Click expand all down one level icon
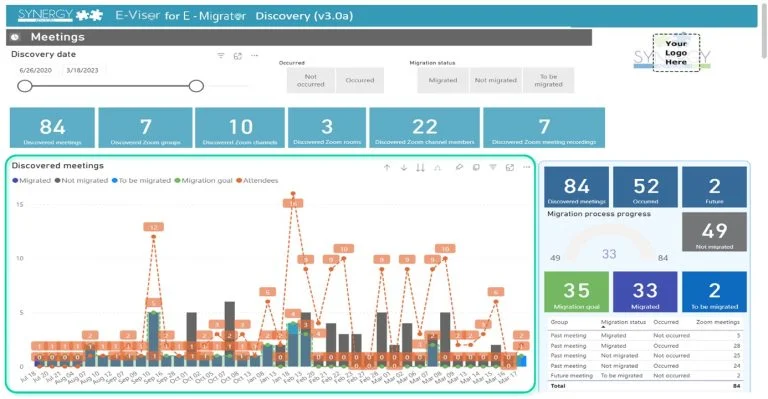The image size is (768, 399). pos(437,167)
